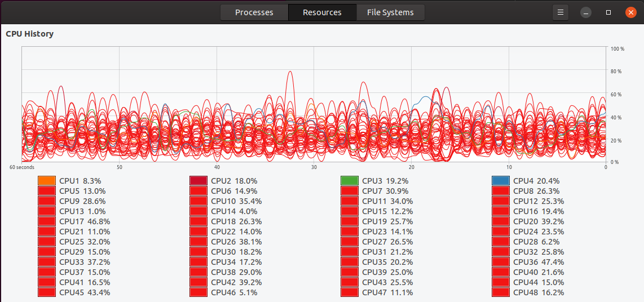Change the blue CPU4 color swatch
Image resolution: width=644 pixels, height=302 pixels.
click(501, 181)
